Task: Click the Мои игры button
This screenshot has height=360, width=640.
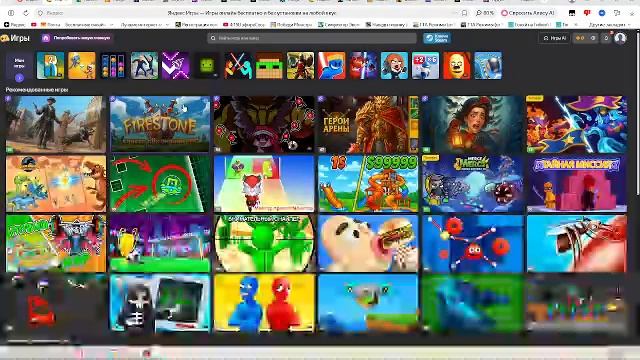Action: 19,66
